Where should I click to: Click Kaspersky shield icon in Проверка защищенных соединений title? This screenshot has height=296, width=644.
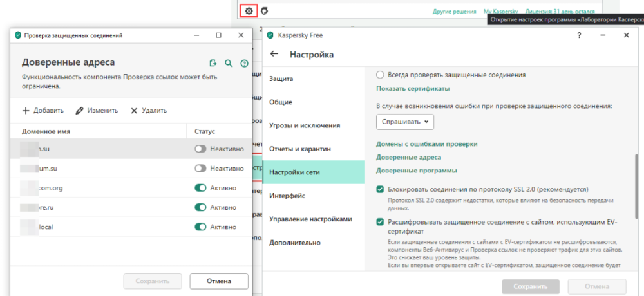pyautogui.click(x=17, y=35)
